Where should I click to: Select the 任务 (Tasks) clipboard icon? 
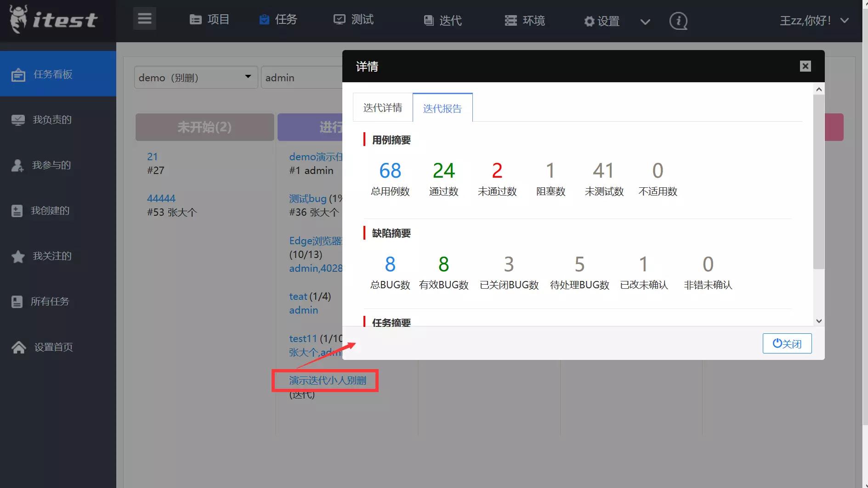tap(263, 19)
